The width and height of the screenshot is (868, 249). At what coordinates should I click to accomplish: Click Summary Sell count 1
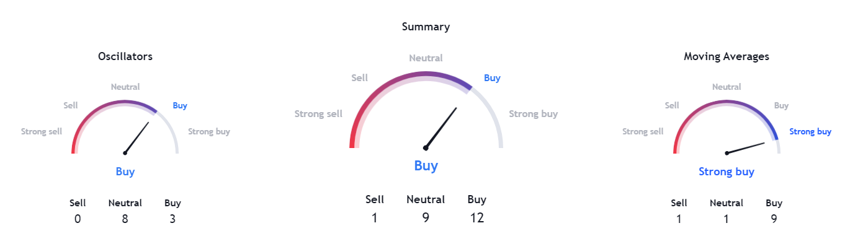pos(375,217)
